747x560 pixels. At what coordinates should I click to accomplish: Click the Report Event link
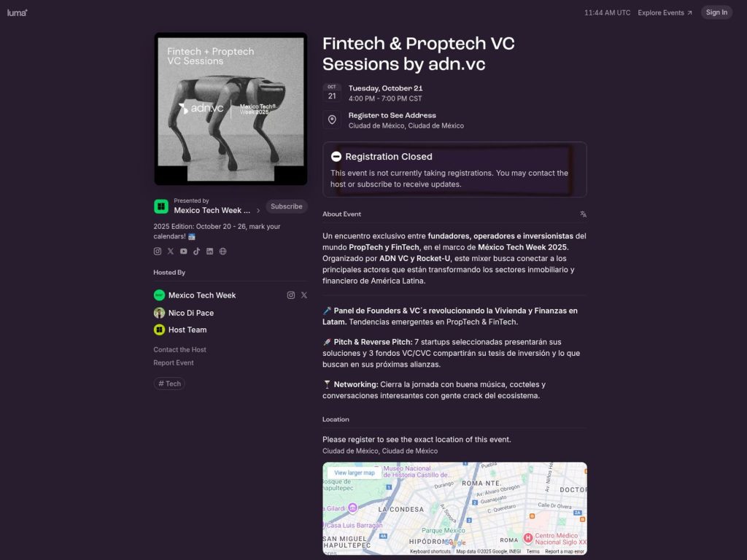click(x=173, y=362)
